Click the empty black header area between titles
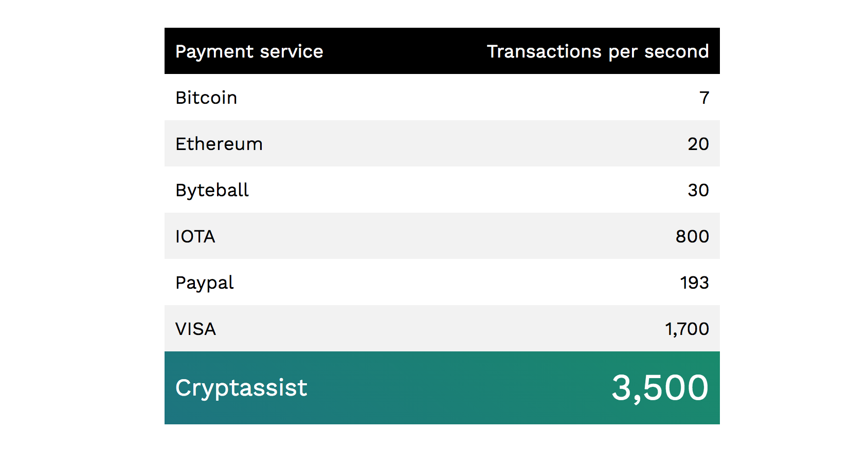 click(x=405, y=51)
